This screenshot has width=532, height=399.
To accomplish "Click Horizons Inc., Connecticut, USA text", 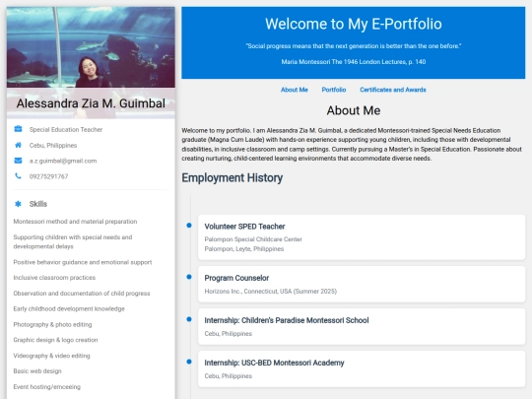I will point(270,291).
